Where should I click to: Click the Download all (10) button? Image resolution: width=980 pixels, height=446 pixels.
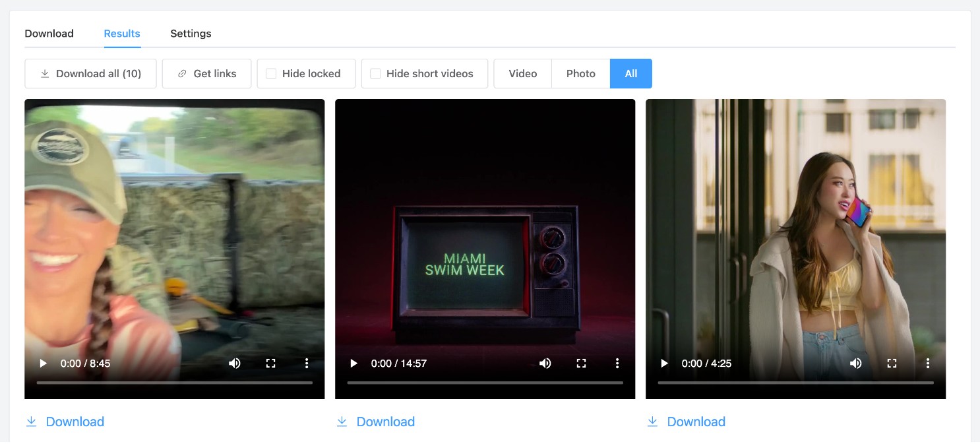coord(90,74)
